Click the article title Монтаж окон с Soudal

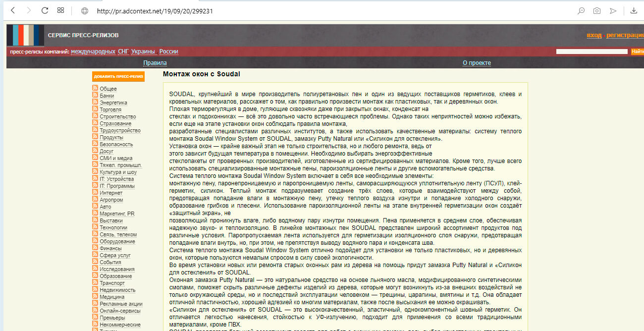(x=201, y=74)
